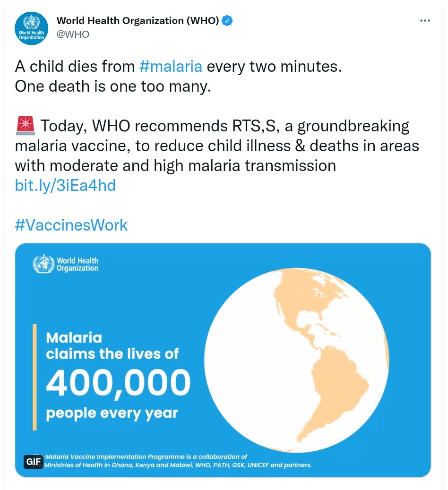The height and width of the screenshot is (490, 448).
Task: Click the GIF badge to play
Action: tap(34, 462)
